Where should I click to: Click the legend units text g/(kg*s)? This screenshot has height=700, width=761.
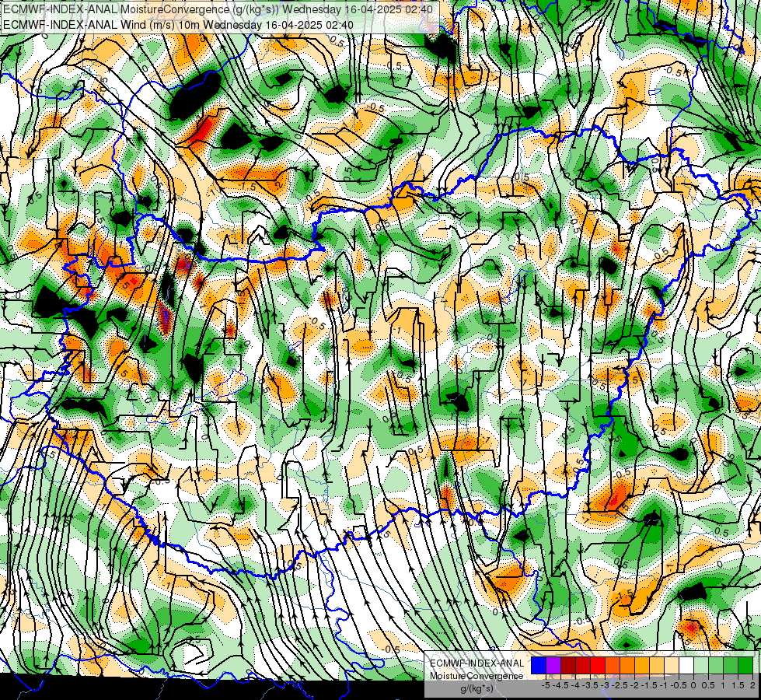[x=476, y=688]
